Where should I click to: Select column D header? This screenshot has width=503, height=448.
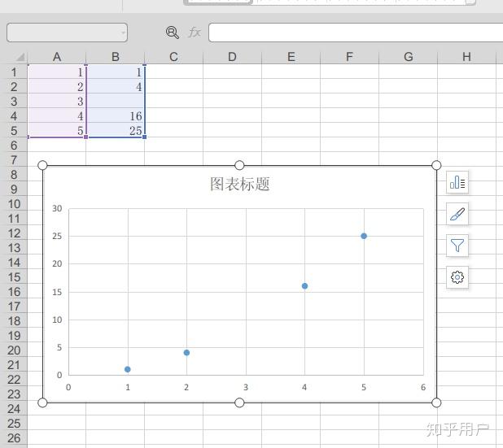tap(232, 57)
